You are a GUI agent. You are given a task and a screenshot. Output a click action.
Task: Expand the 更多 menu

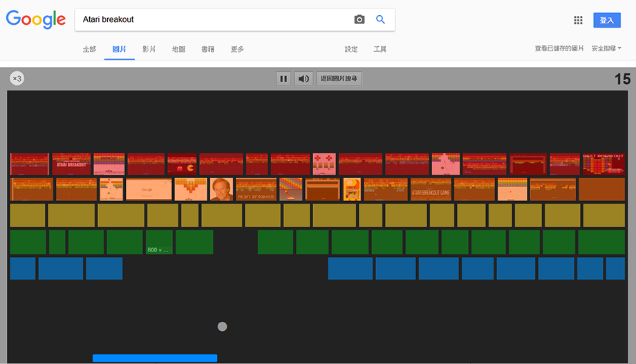pyautogui.click(x=237, y=49)
